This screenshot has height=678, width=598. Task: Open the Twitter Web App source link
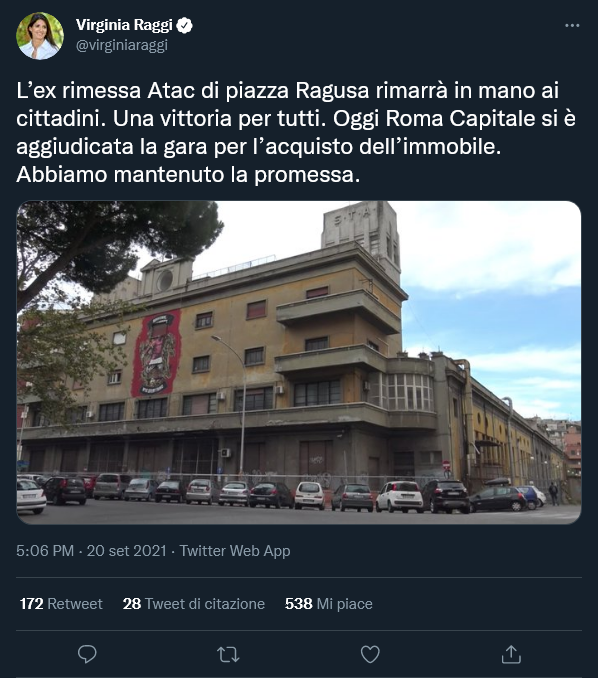tap(235, 551)
